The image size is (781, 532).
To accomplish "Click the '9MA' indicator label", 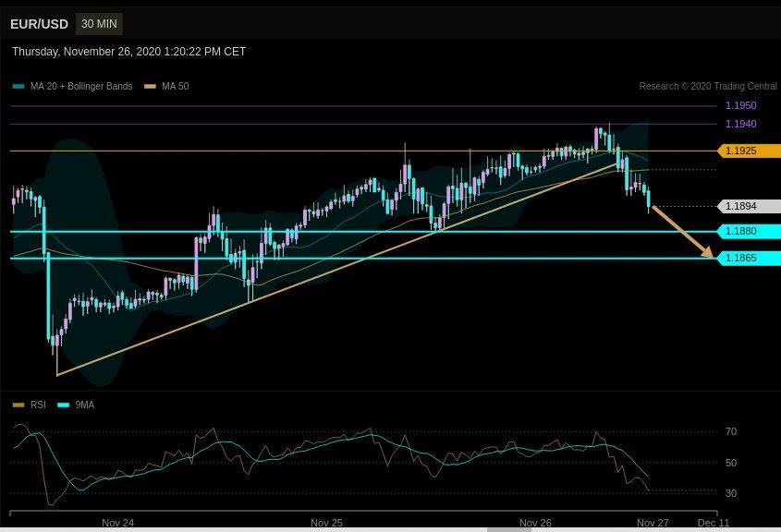I will [85, 405].
